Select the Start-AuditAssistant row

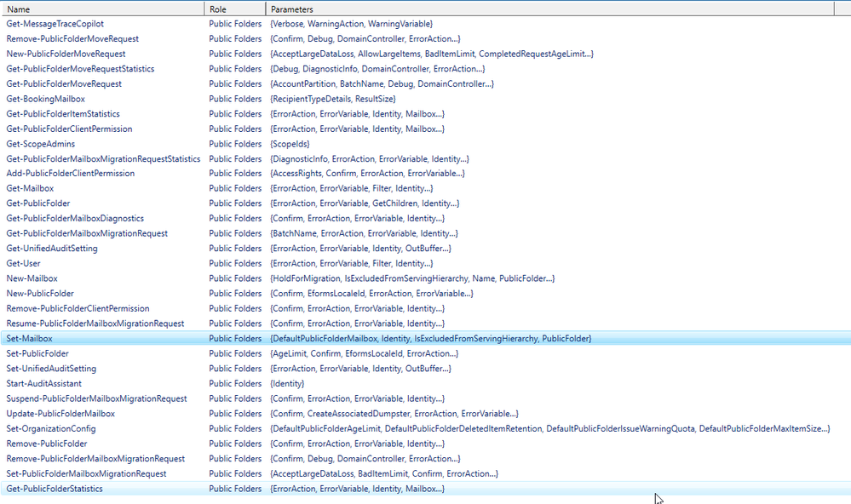coord(426,384)
